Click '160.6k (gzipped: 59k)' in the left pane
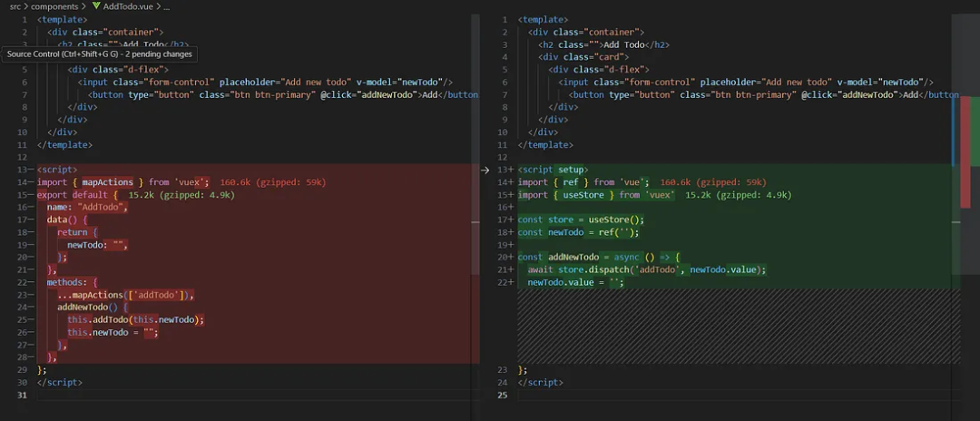980x421 pixels. click(x=273, y=181)
